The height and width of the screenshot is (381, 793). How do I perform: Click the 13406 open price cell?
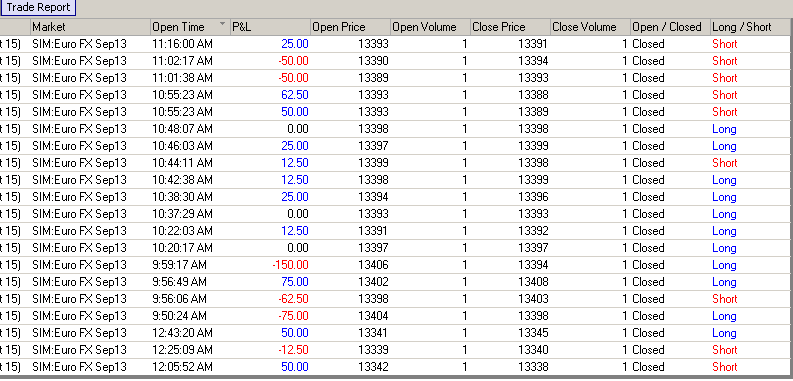click(350, 265)
